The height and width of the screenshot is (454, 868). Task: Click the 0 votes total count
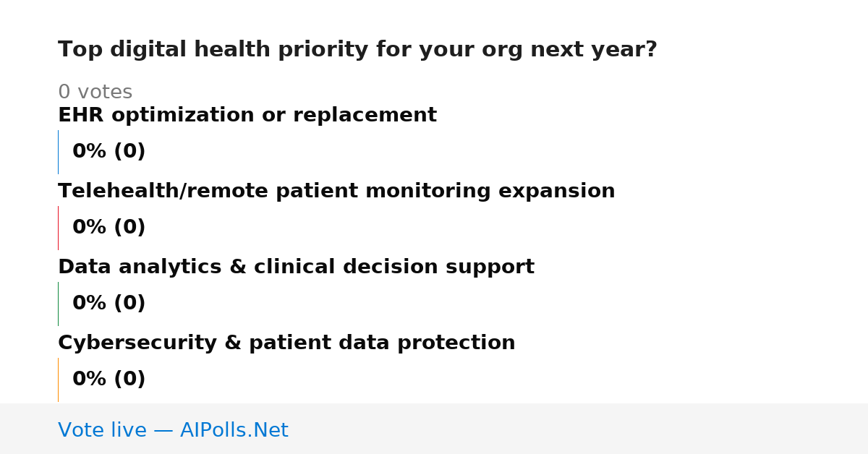[95, 93]
